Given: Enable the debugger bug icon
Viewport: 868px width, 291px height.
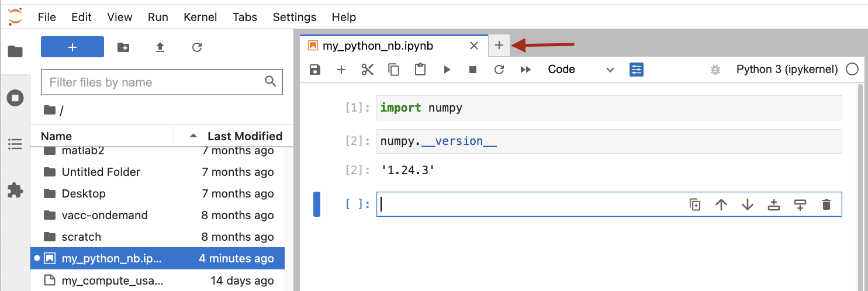Looking at the screenshot, I should [x=715, y=70].
